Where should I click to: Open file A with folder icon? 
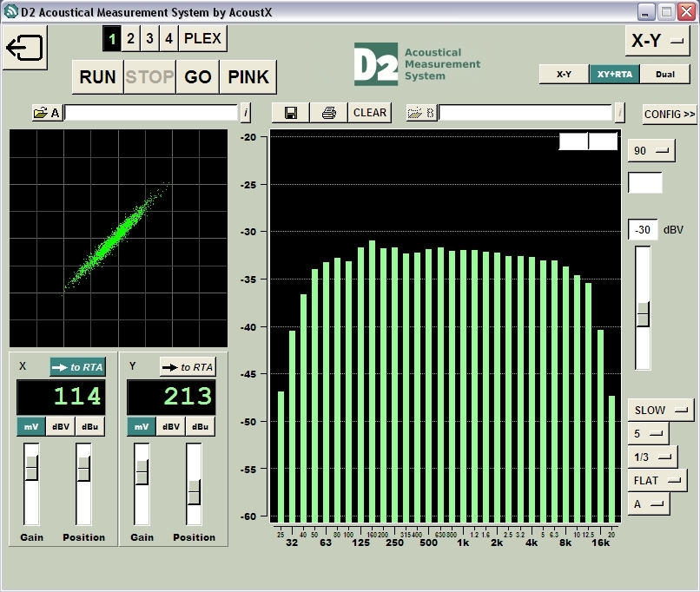point(46,113)
